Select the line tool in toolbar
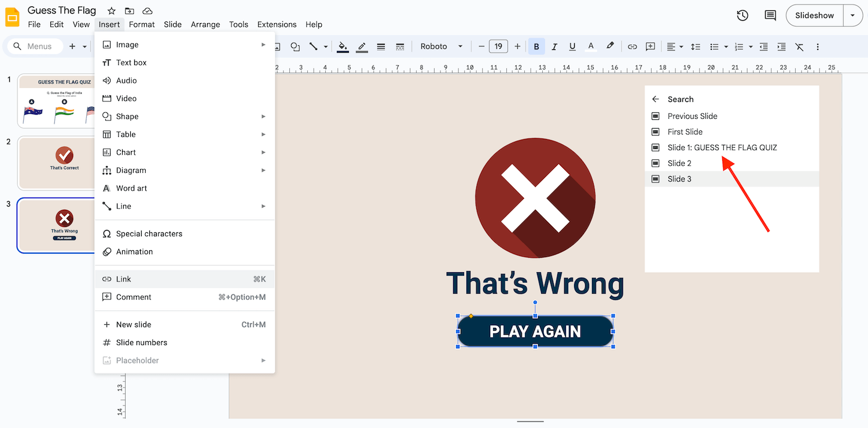This screenshot has height=428, width=868. (x=313, y=46)
